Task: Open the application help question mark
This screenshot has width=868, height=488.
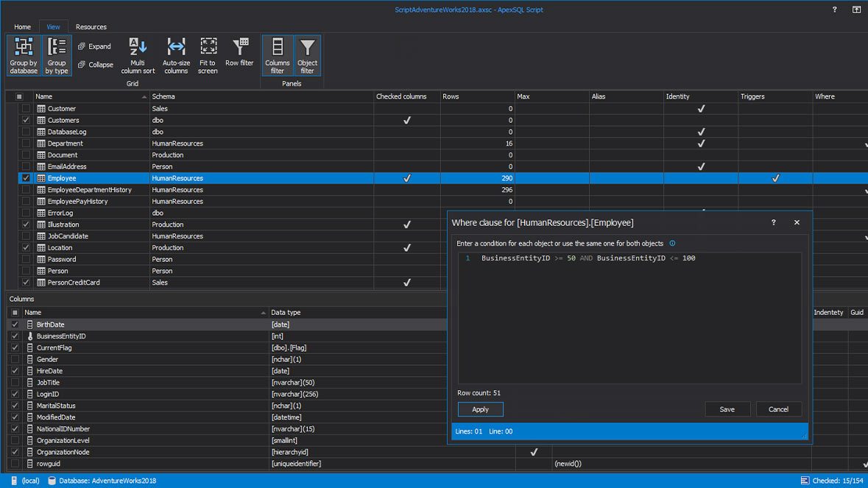Action: click(833, 10)
